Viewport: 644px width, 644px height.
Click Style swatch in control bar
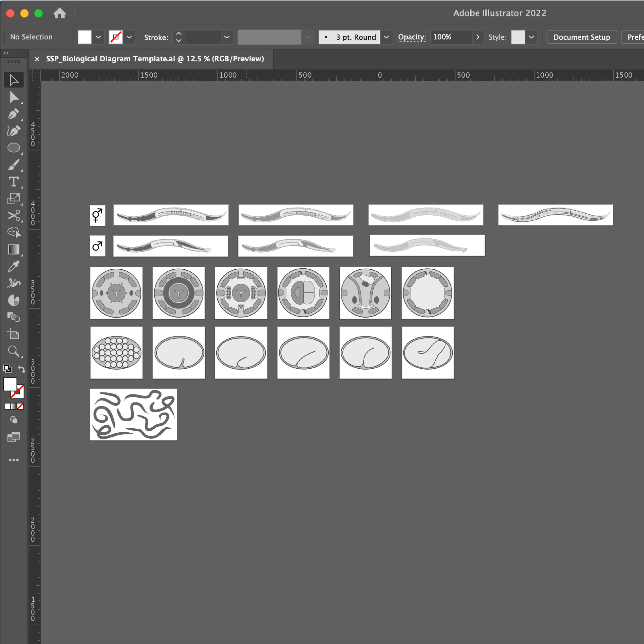point(518,37)
